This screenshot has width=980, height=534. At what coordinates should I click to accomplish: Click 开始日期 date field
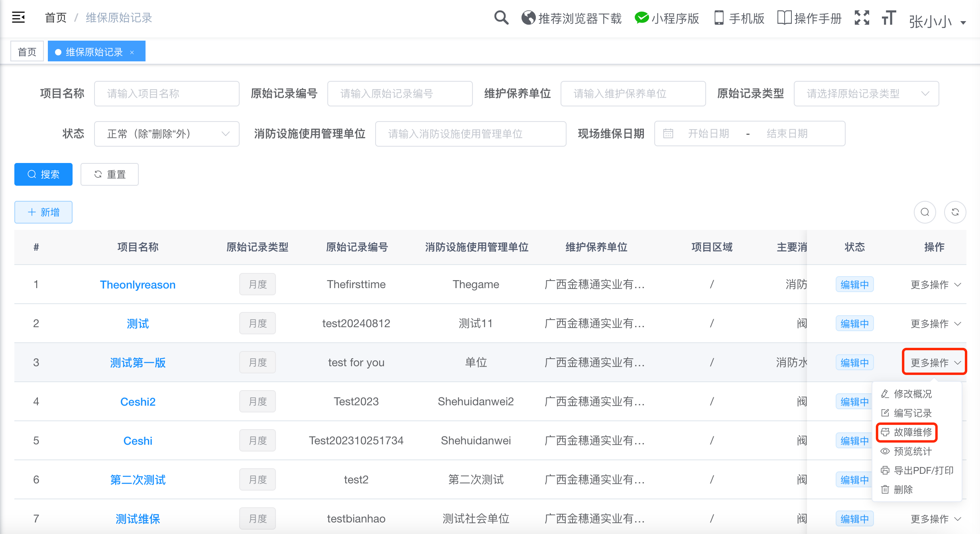708,133
